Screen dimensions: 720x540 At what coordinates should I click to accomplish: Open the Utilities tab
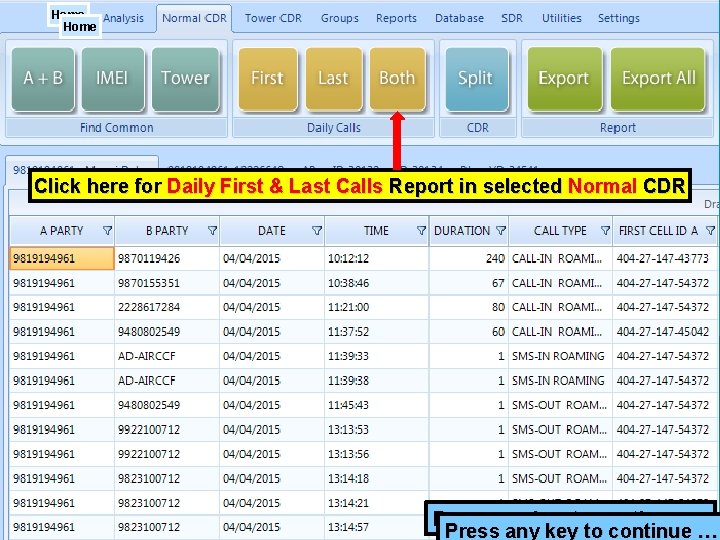tap(562, 18)
